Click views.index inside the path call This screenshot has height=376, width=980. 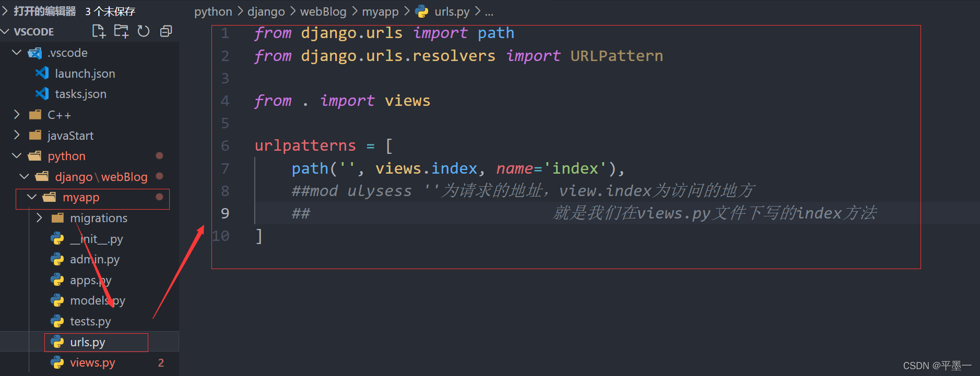point(426,168)
